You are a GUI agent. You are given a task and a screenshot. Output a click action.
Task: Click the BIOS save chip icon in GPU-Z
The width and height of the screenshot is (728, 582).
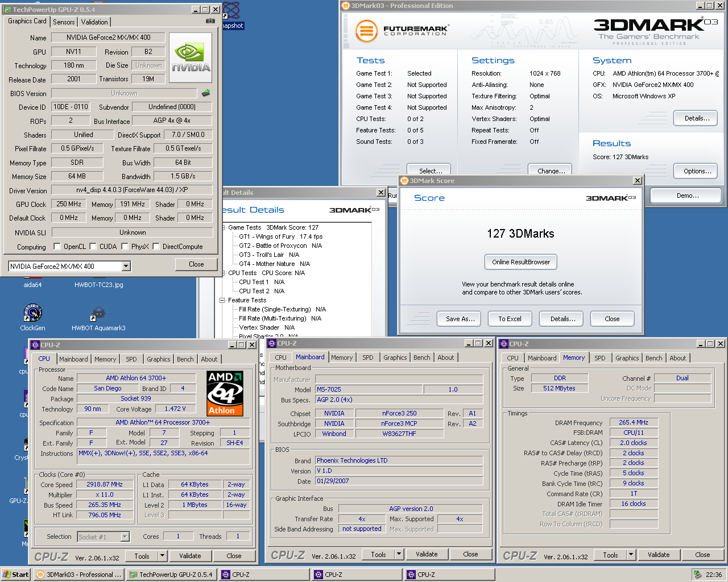(206, 93)
